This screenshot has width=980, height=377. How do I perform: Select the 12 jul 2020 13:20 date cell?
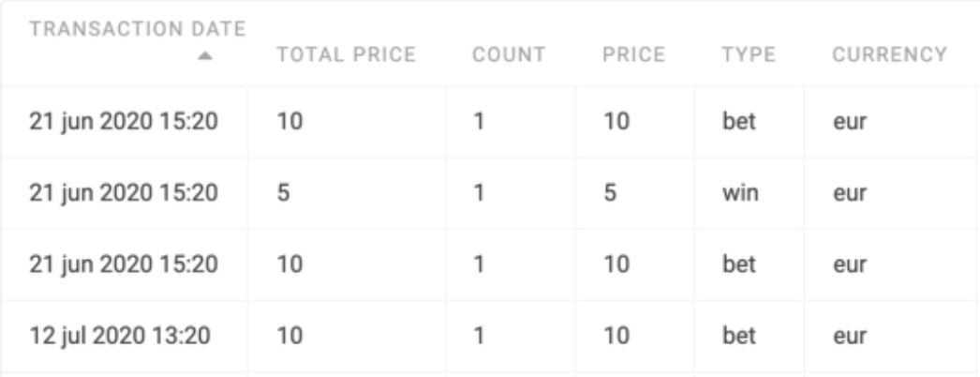point(120,337)
